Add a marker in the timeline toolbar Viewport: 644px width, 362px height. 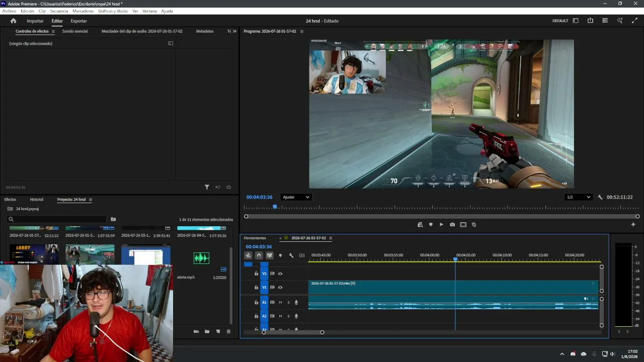[280, 255]
